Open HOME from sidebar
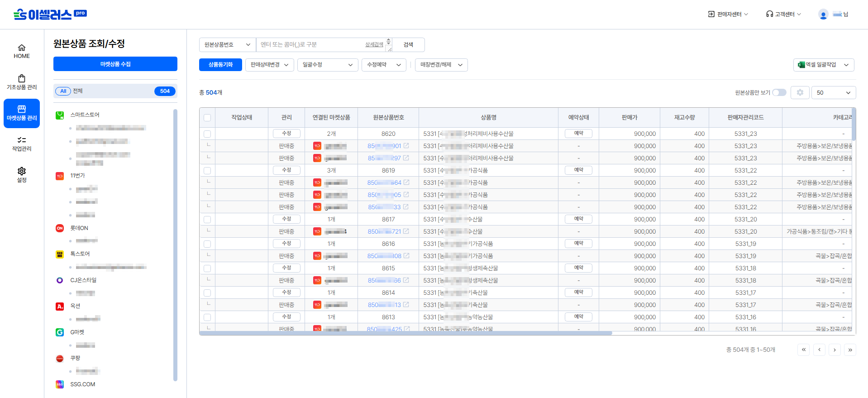Image resolution: width=868 pixels, height=398 pixels. click(22, 52)
